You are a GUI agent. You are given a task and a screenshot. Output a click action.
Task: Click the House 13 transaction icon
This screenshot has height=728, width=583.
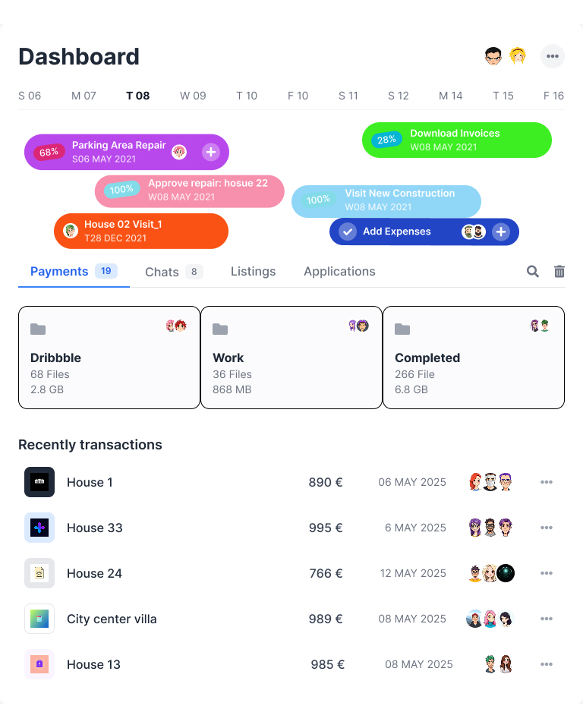[39, 664]
